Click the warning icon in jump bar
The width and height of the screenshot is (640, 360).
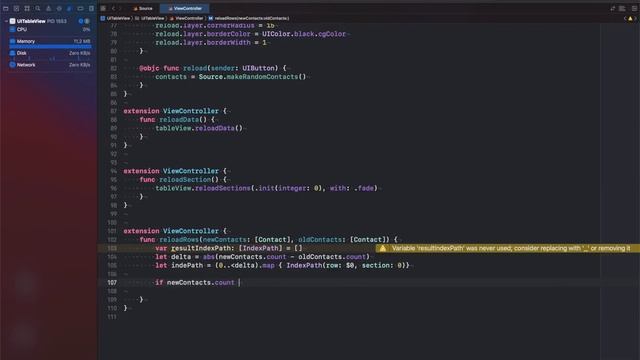coord(630,18)
